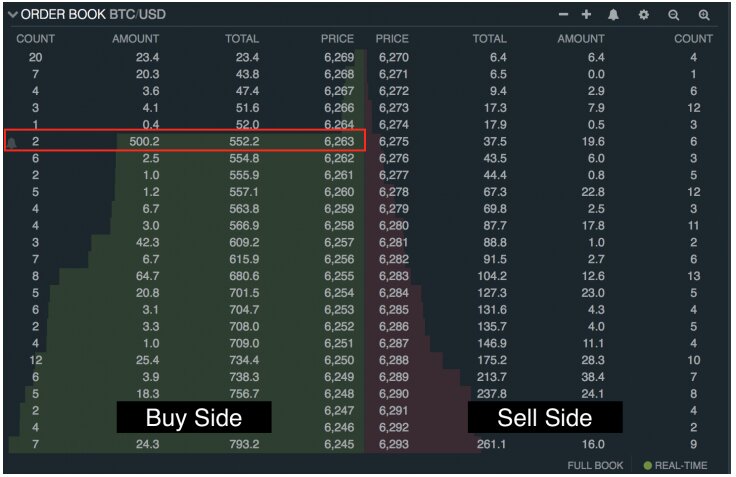This screenshot has height=477, width=736.
Task: Open alerts via the header bell icon
Action: click(x=613, y=15)
